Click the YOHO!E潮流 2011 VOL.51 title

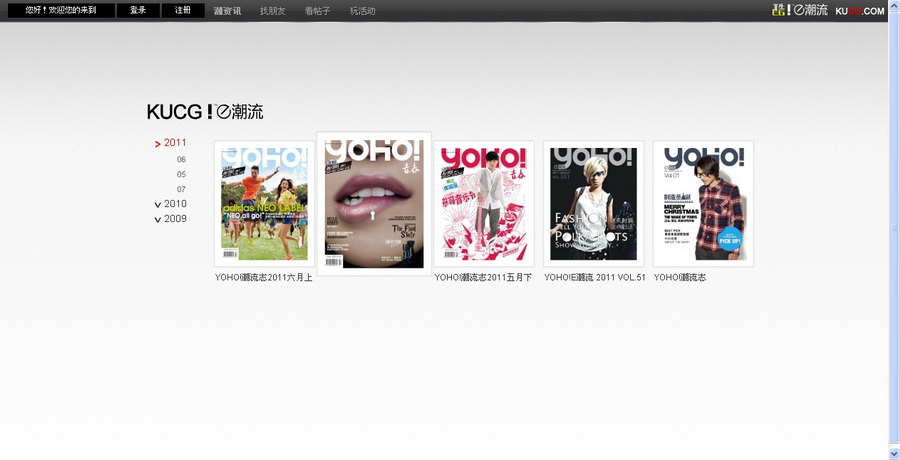point(595,278)
